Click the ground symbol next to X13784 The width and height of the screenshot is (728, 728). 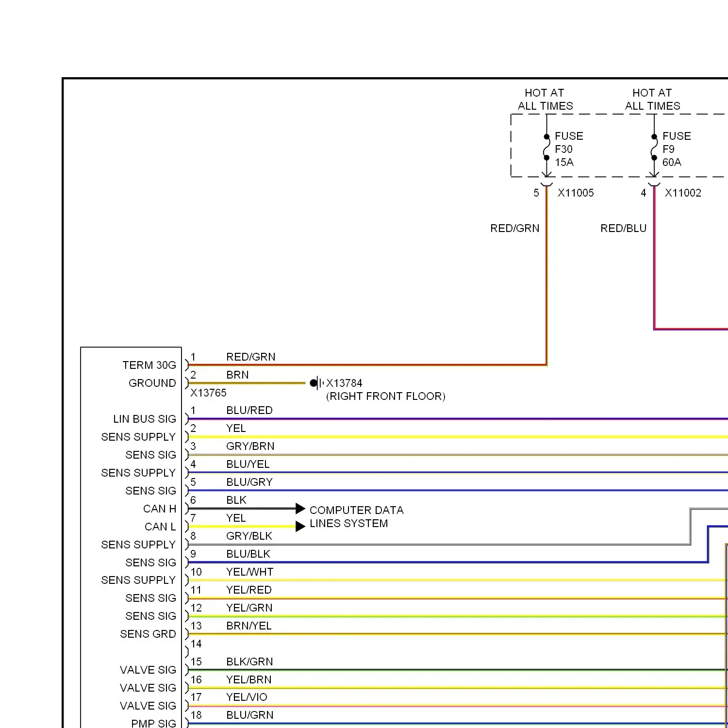tap(316, 383)
